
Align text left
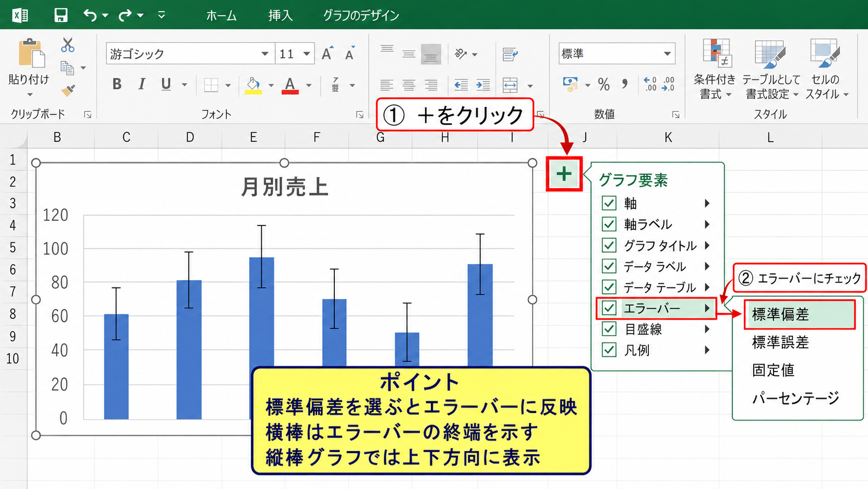coord(387,85)
